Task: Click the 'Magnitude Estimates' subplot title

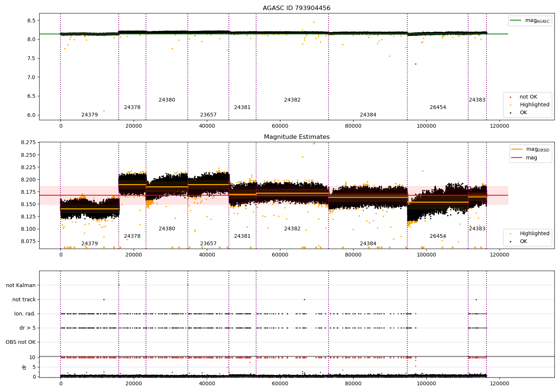Action: (296, 137)
